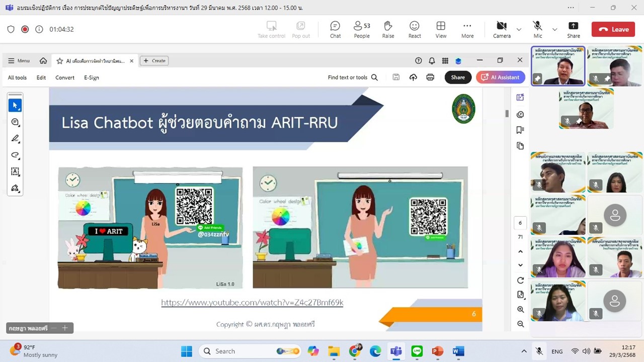Open the YouTube link on slide
This screenshot has height=362, width=644.
[252, 303]
